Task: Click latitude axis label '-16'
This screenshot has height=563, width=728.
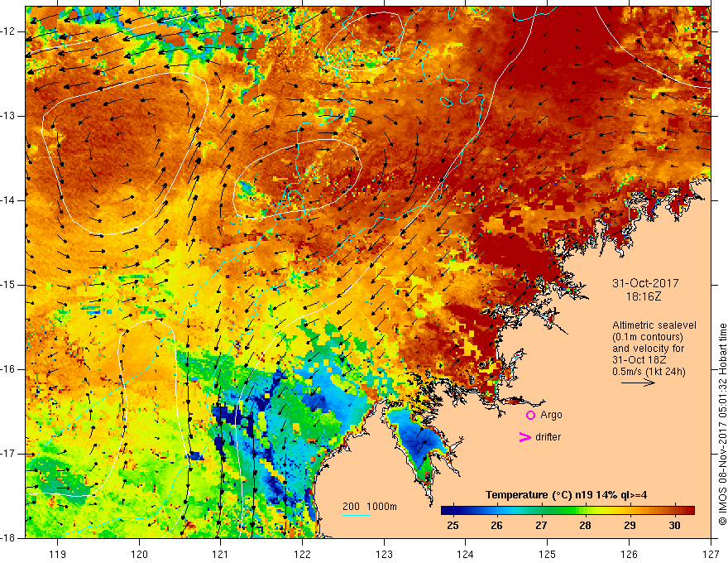Action: pyautogui.click(x=8, y=369)
